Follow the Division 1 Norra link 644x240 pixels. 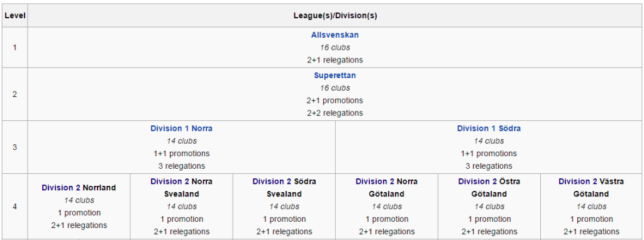point(181,129)
